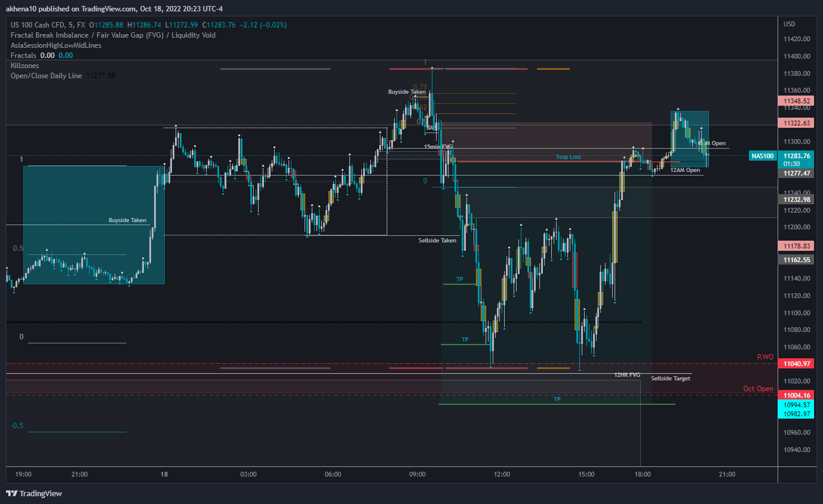Click the 11322.63 price tag
Image resolution: width=823 pixels, height=504 pixels.
[796, 123]
